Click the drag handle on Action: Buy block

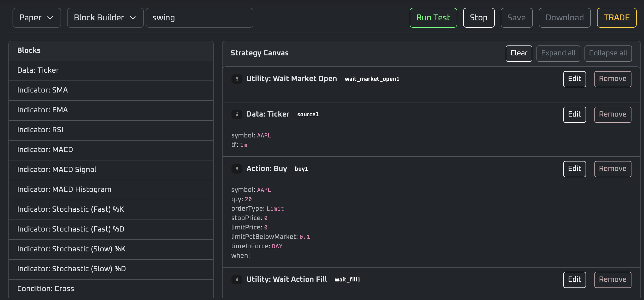237,169
